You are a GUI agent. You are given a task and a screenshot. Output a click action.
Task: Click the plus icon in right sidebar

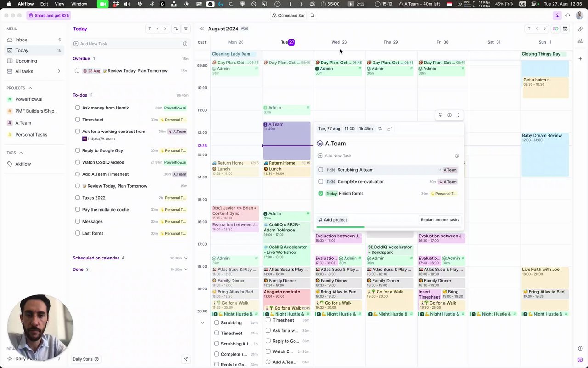coord(581,58)
